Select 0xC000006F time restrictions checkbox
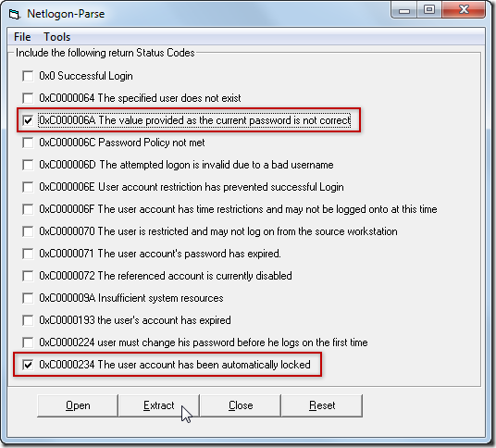Image resolution: width=496 pixels, height=448 pixels. coord(28,209)
